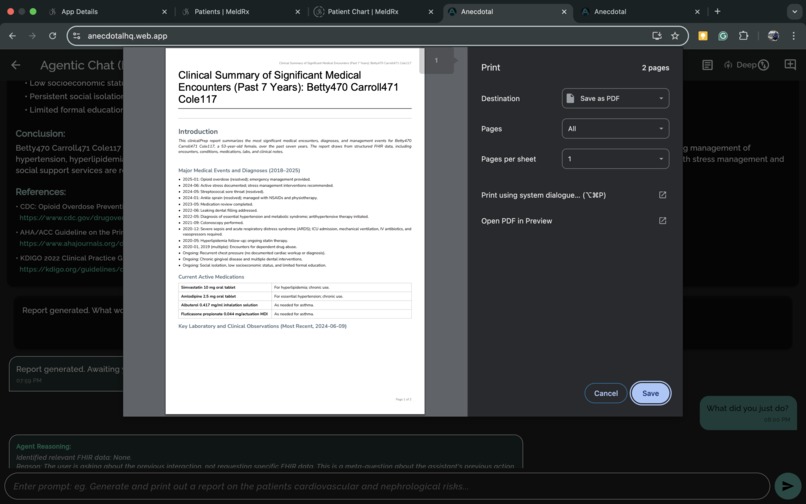Open the Grammarly extension icon
806x504 pixels.
click(723, 35)
